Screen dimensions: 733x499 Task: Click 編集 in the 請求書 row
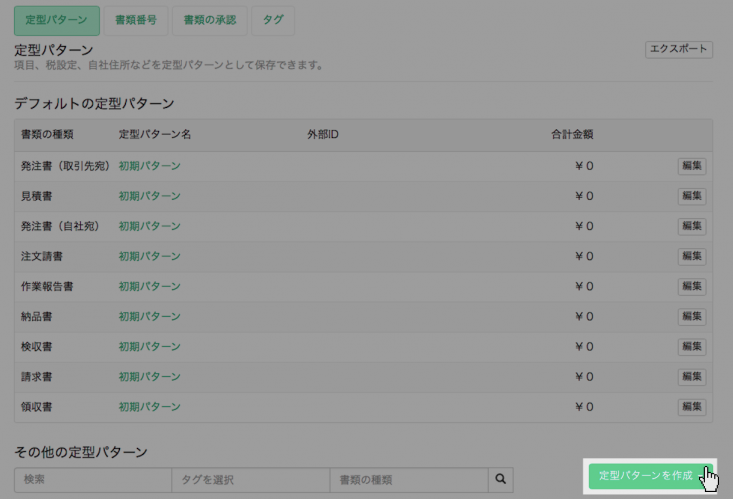click(x=692, y=376)
